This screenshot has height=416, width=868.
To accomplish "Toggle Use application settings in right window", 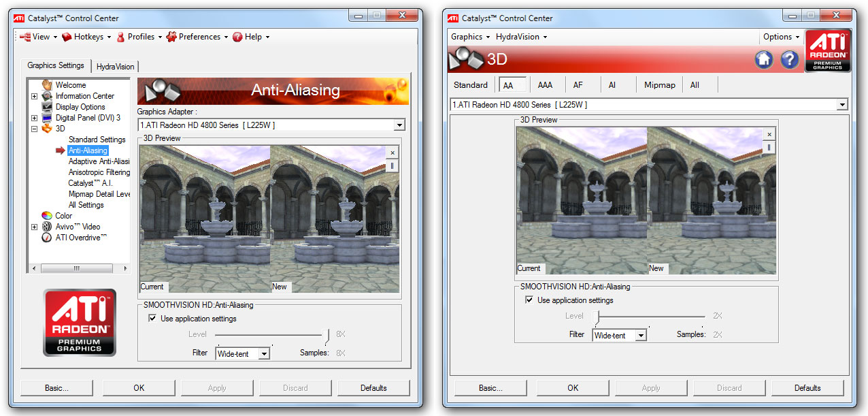I will coord(529,300).
